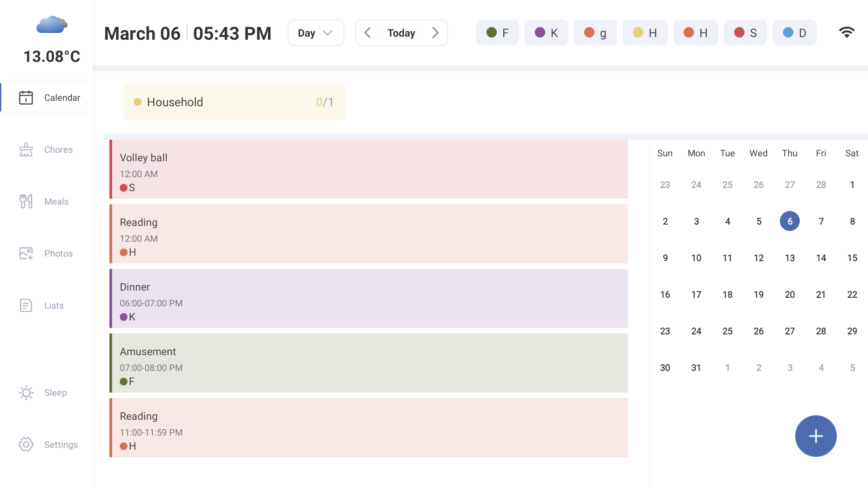Select the Calendar sidebar tab
This screenshot has height=488, width=868.
coord(47,98)
